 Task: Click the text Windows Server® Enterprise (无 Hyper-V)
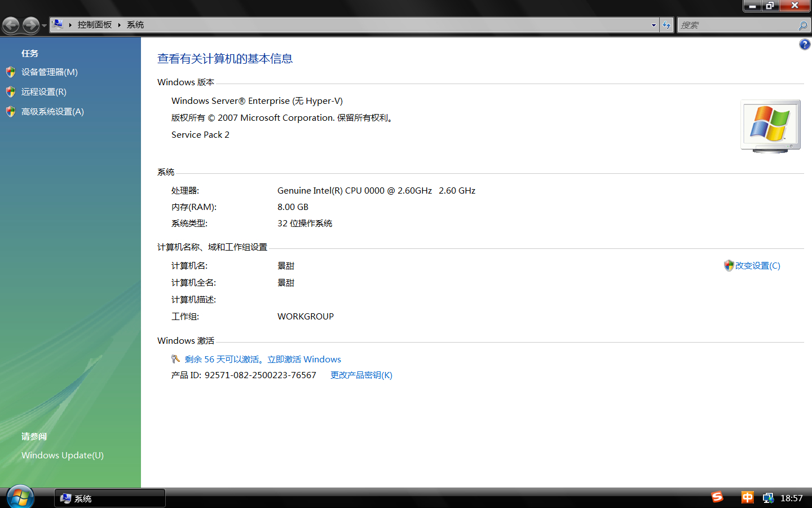coord(257,101)
